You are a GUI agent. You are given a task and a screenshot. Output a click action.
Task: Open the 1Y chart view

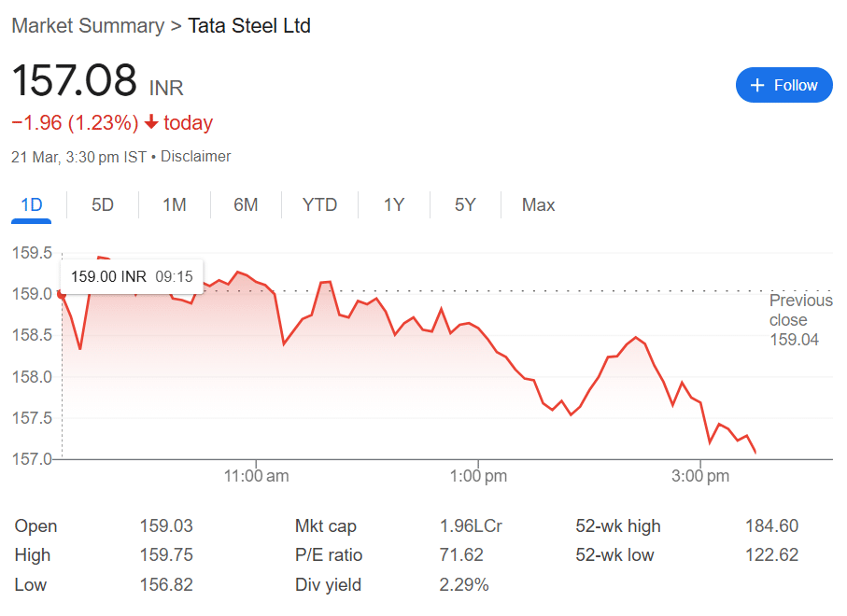point(394,205)
